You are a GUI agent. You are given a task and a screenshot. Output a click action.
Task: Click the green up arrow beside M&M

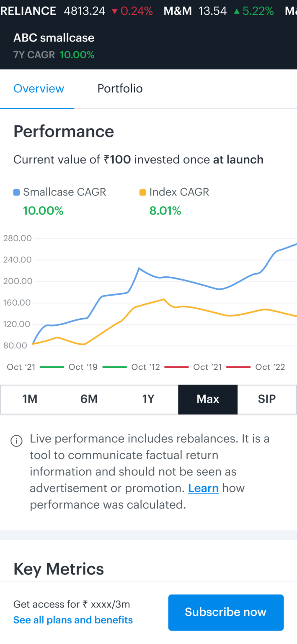pyautogui.click(x=236, y=11)
